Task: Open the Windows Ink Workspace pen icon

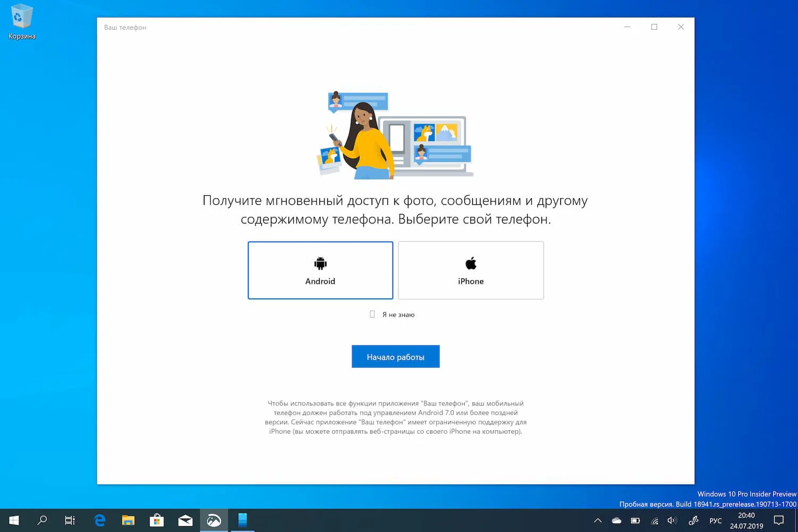Action: 693,520
